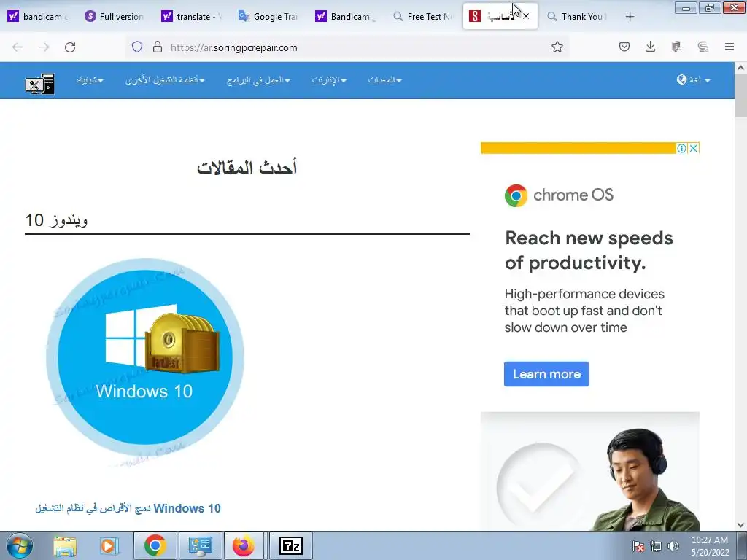Open the tracking protection shield icon
Image resolution: width=747 pixels, height=560 pixels.
pyautogui.click(x=137, y=47)
